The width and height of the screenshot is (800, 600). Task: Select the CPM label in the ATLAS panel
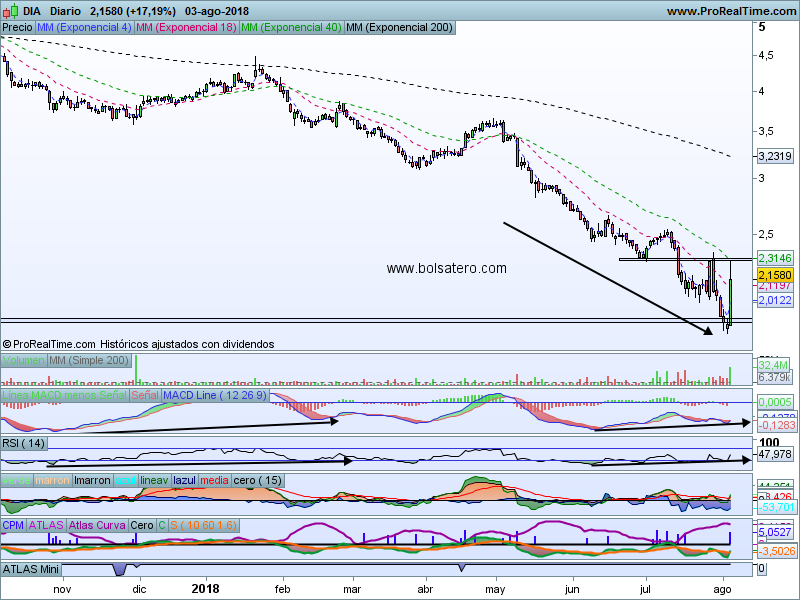pyautogui.click(x=13, y=524)
